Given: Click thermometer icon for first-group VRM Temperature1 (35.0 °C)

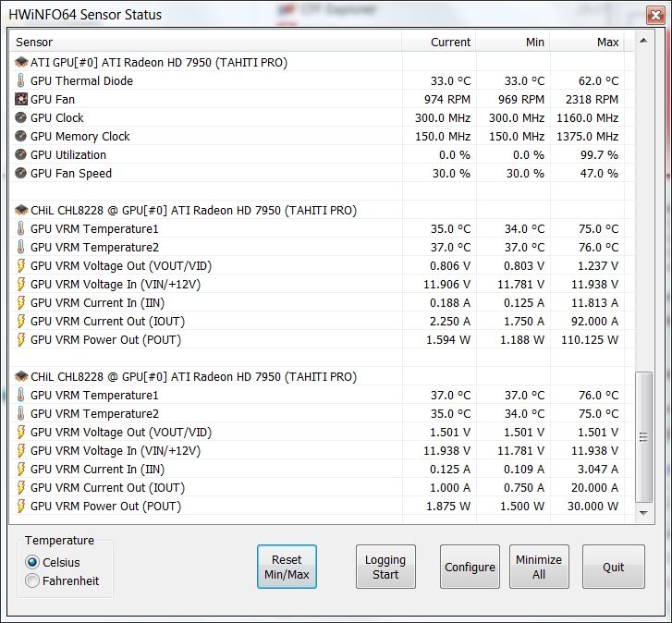Looking at the screenshot, I should [x=20, y=228].
